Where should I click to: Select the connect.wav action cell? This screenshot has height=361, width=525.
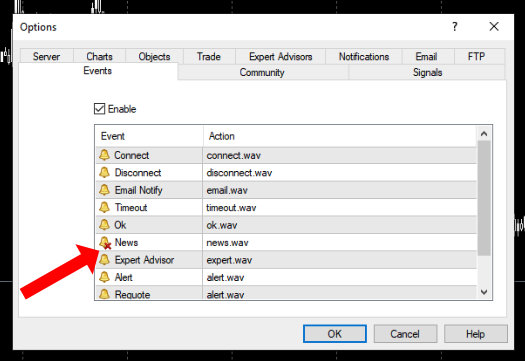coord(340,155)
